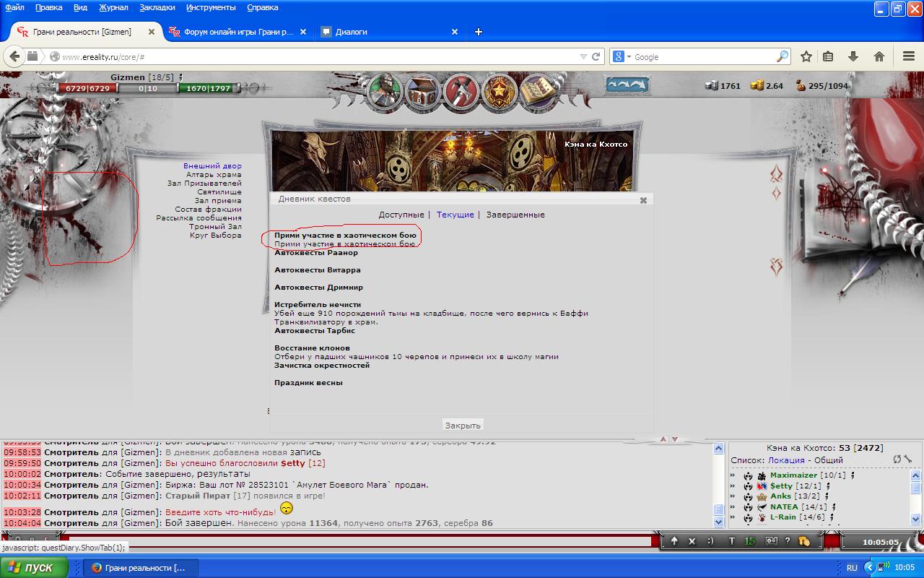Viewport: 924px width, 578px height.
Task: Open the quest book icon
Action: [536, 91]
